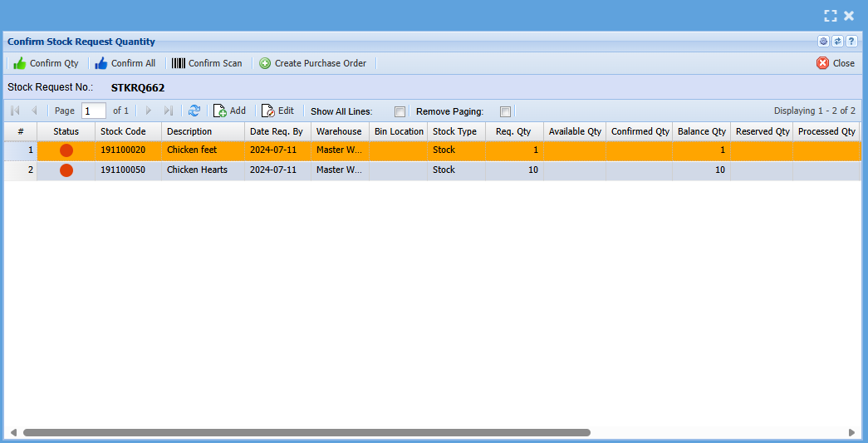This screenshot has height=443, width=868.
Task: Click the Confirm Qty thumbs-up icon
Action: point(19,63)
